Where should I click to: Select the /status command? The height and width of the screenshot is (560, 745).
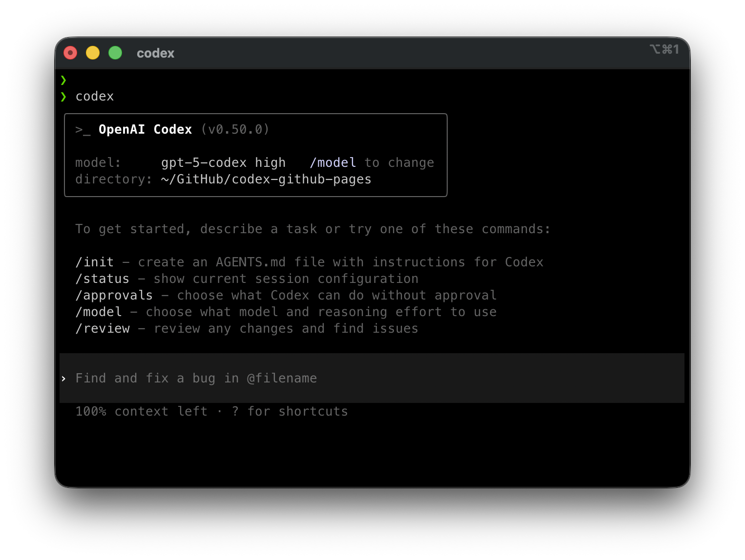tap(102, 279)
